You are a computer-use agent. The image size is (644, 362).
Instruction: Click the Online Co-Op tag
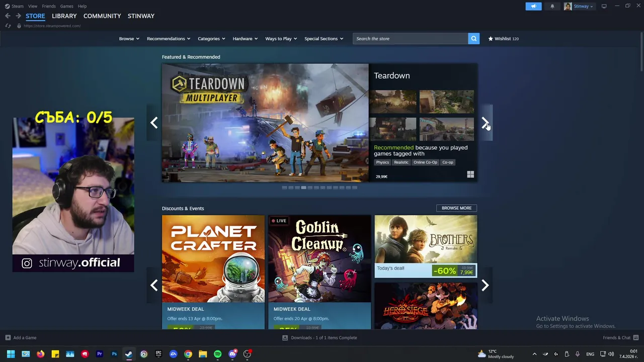[425, 162]
